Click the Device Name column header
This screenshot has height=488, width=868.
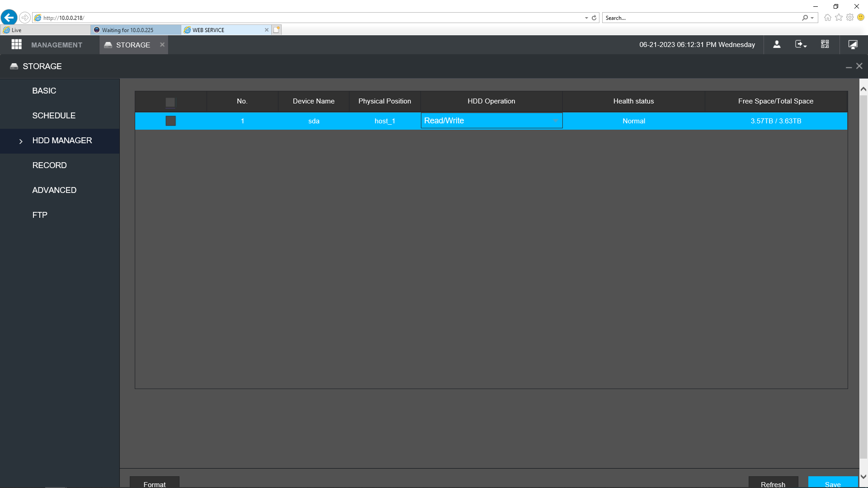coord(314,101)
